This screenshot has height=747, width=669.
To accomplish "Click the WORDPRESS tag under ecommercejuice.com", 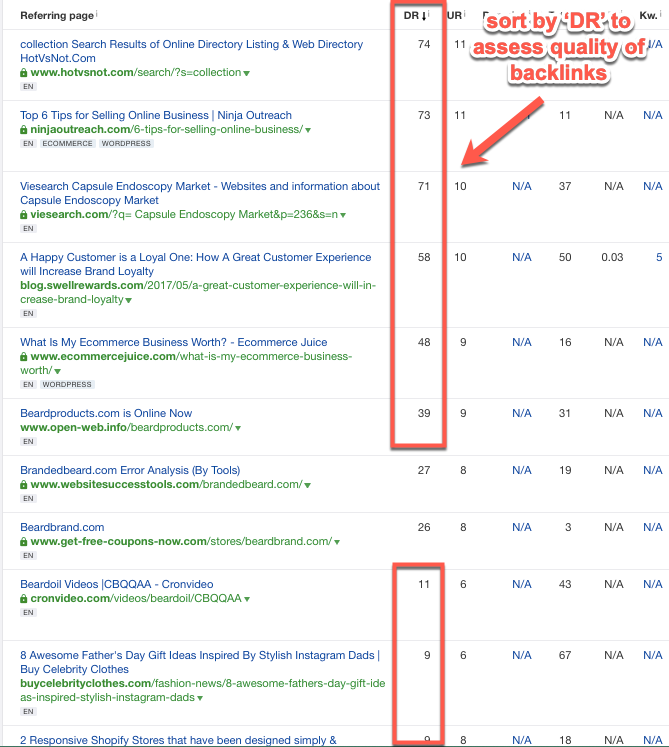I will pyautogui.click(x=68, y=385).
